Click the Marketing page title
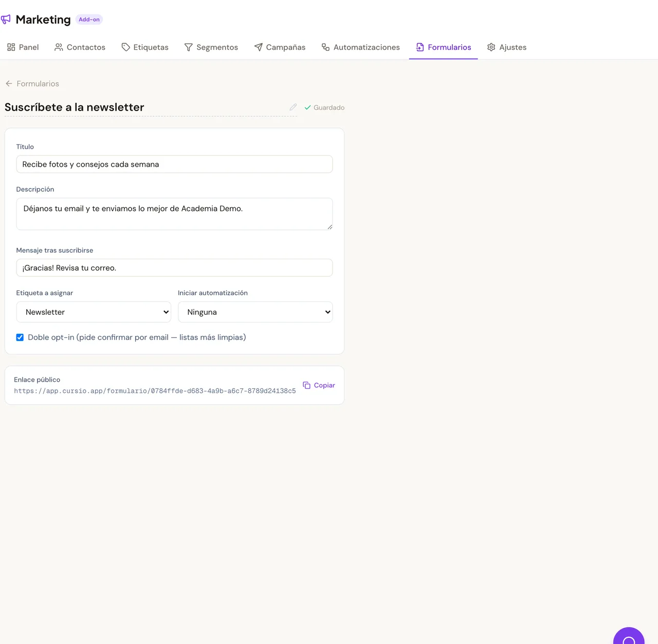 pos(43,20)
